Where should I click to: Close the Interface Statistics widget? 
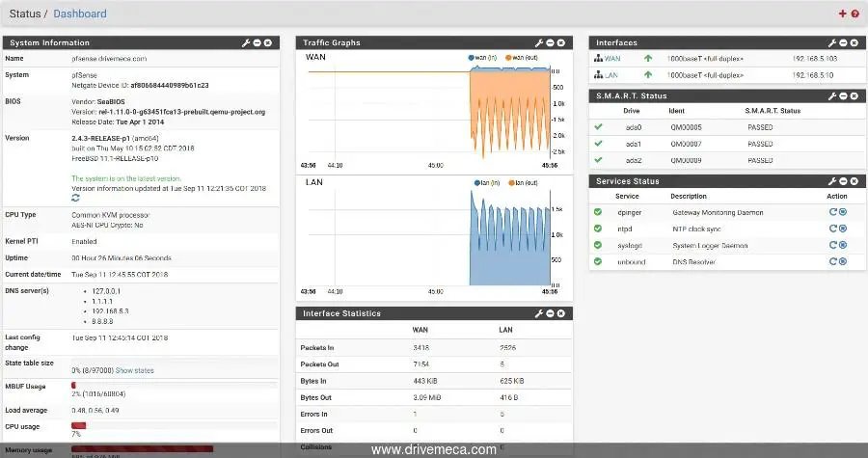pos(560,313)
